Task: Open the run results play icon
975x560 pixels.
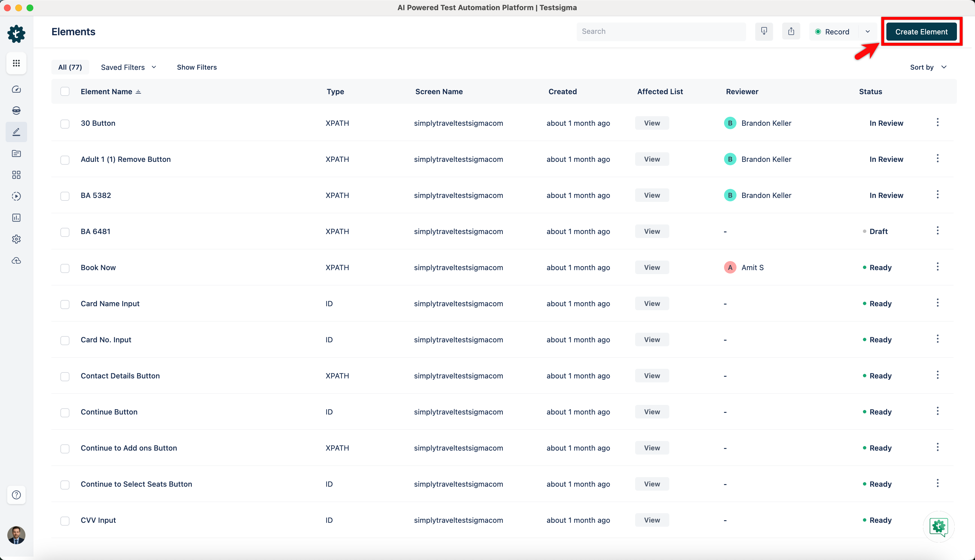Action: click(16, 196)
